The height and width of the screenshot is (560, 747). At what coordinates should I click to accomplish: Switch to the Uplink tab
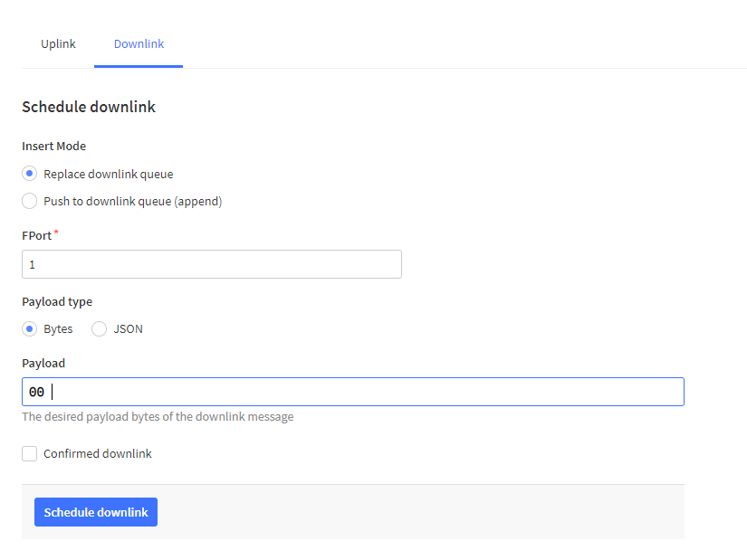coord(58,43)
